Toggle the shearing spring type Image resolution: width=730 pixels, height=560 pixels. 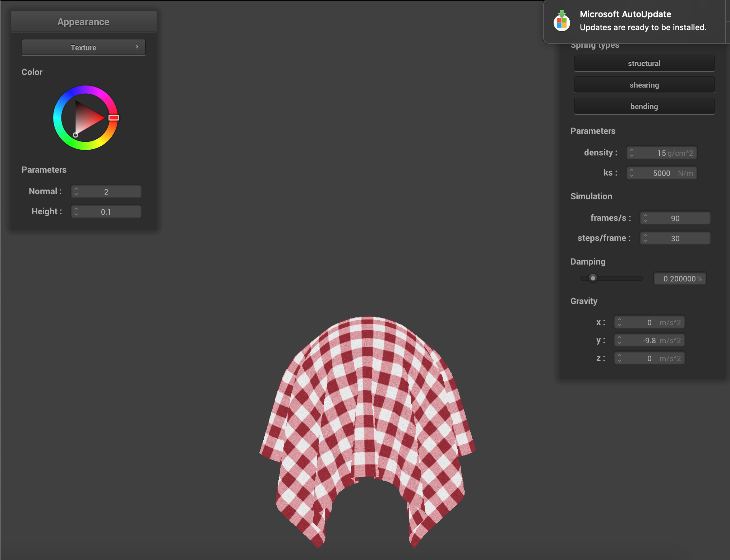pos(644,85)
